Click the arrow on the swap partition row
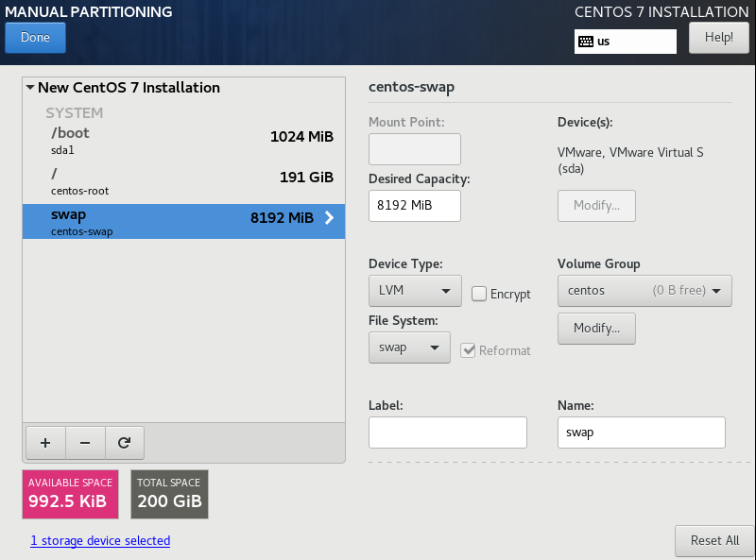The width and height of the screenshot is (756, 560). 329,218
